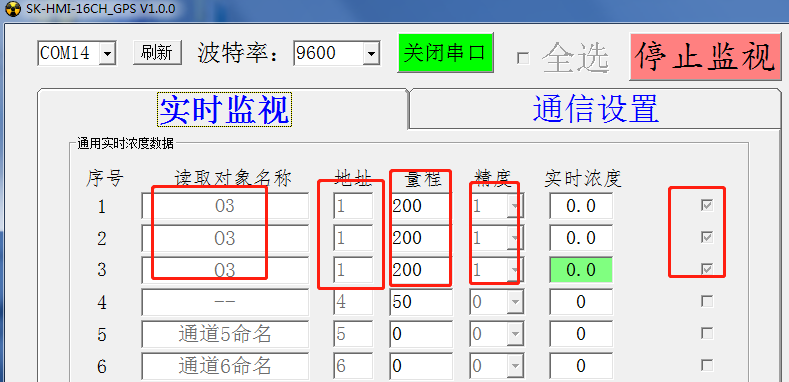This screenshot has width=789, height=382.
Task: Click the address field of row 3
Action: click(353, 270)
